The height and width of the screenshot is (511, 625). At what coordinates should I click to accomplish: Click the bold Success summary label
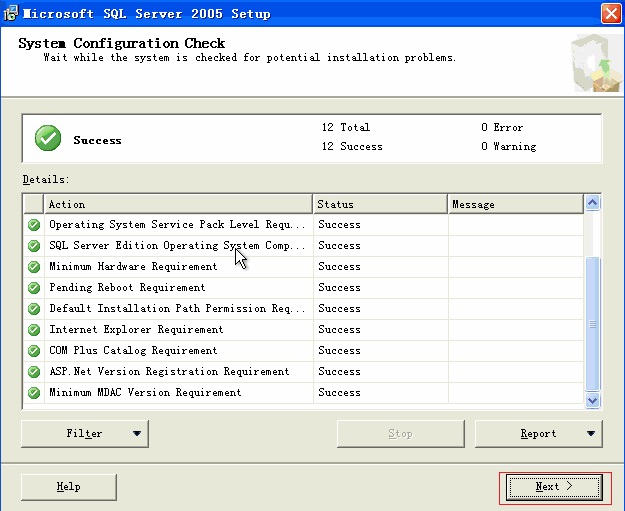[x=97, y=140]
